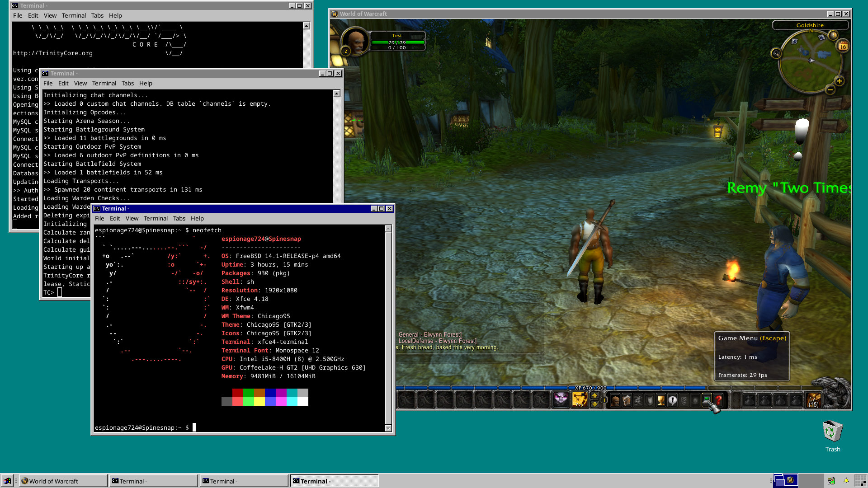868x488 pixels.
Task: Zoom out the minimap with minus button
Action: [x=830, y=90]
